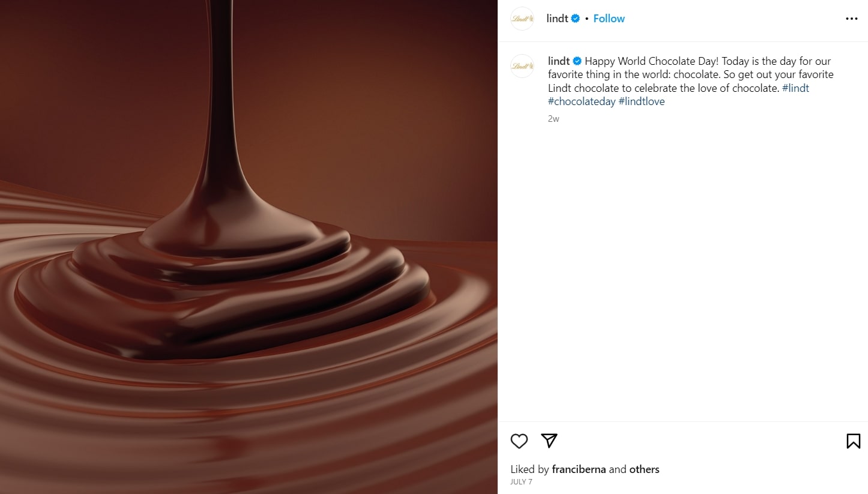Click verified badge in the caption
The image size is (868, 494).
(x=577, y=61)
